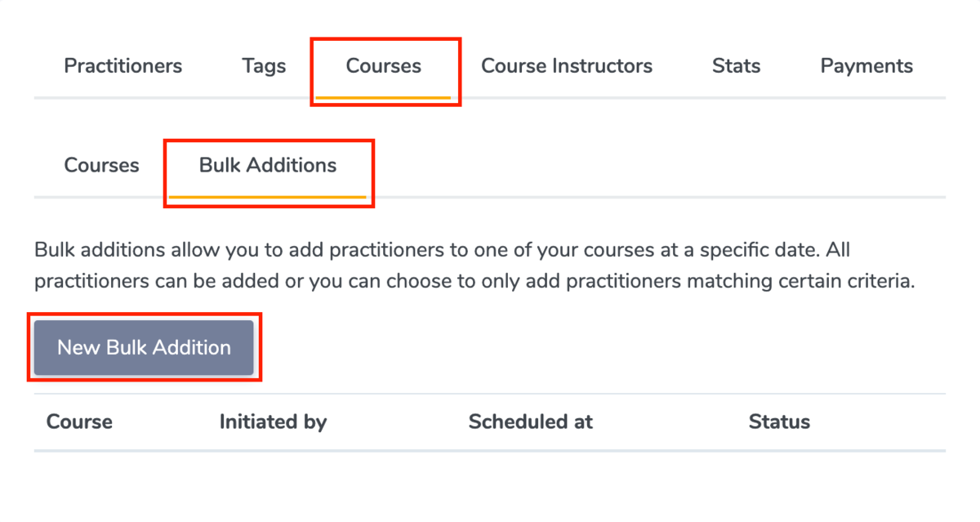980x522 pixels.
Task: Open the Bulk Additions sub-tab
Action: point(268,165)
